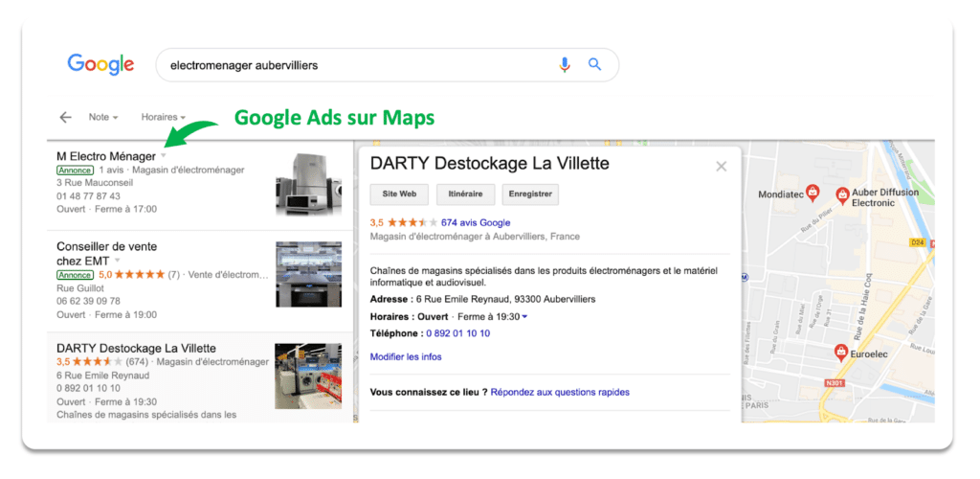
Task: Click 6 Rue Emile Reynaud in DARTY listing
Action: click(103, 376)
